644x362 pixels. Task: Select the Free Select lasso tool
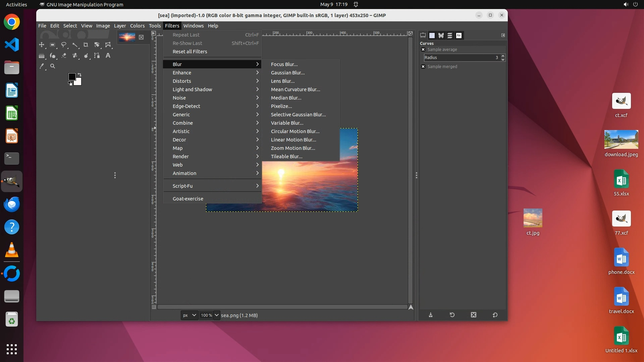coord(64,45)
